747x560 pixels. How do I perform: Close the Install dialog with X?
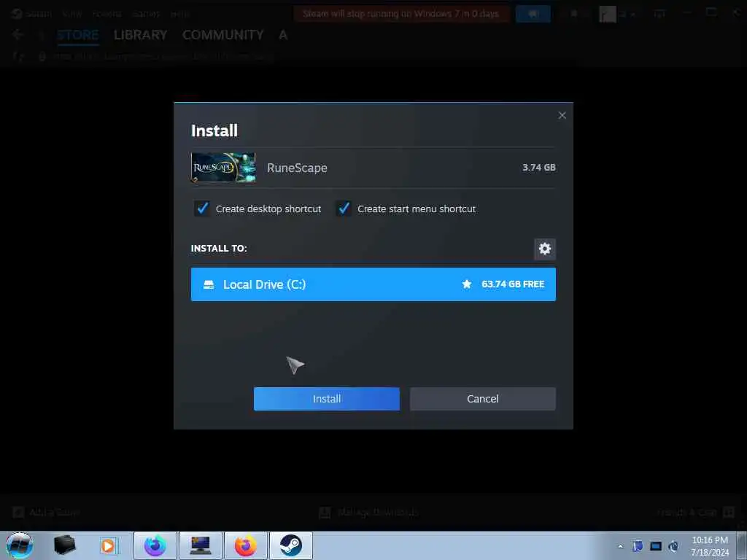coord(562,115)
